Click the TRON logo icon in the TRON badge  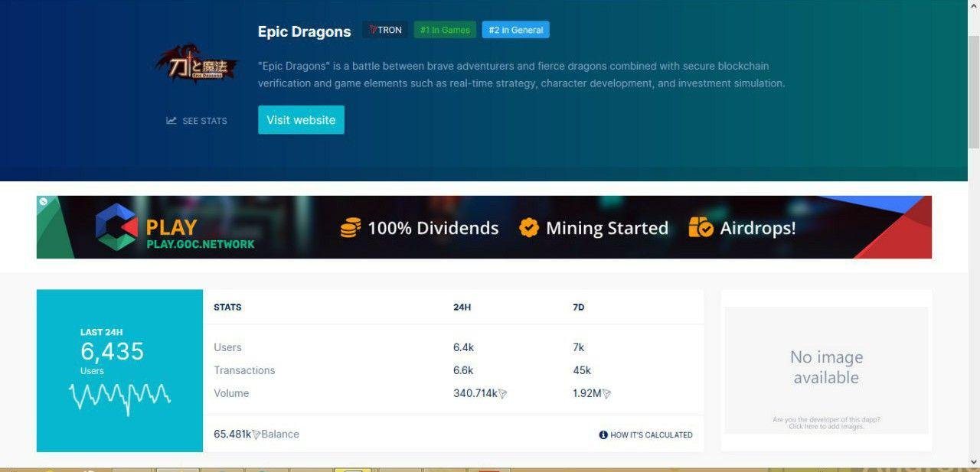pos(373,30)
